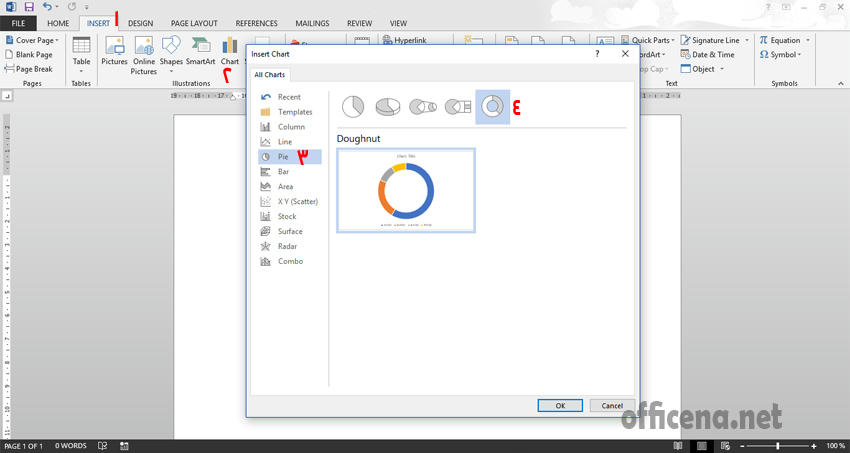
Task: Switch to Web Layout view icon
Action: [725, 446]
